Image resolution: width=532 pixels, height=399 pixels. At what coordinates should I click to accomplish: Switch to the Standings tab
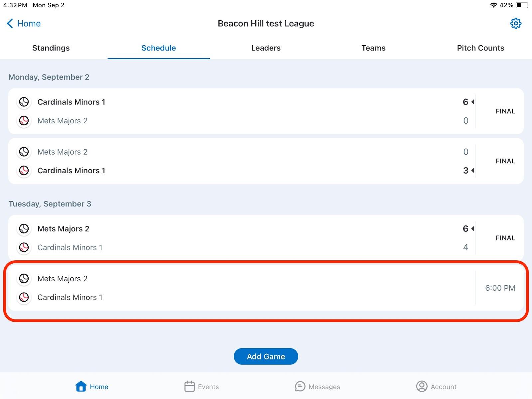coord(51,48)
